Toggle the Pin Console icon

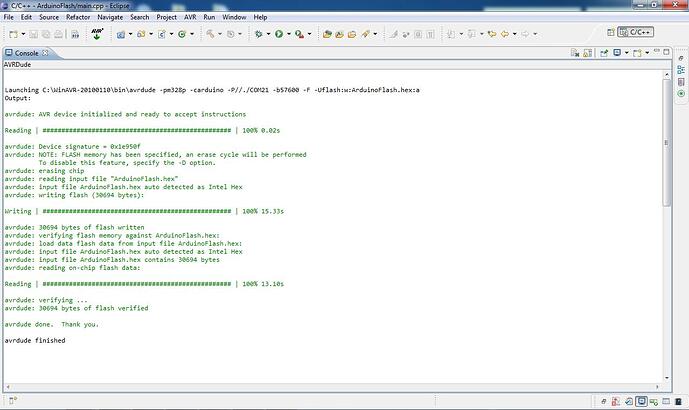point(604,53)
